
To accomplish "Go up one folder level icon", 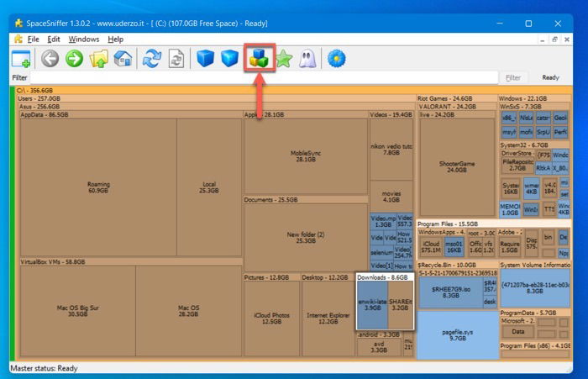I will tap(98, 59).
